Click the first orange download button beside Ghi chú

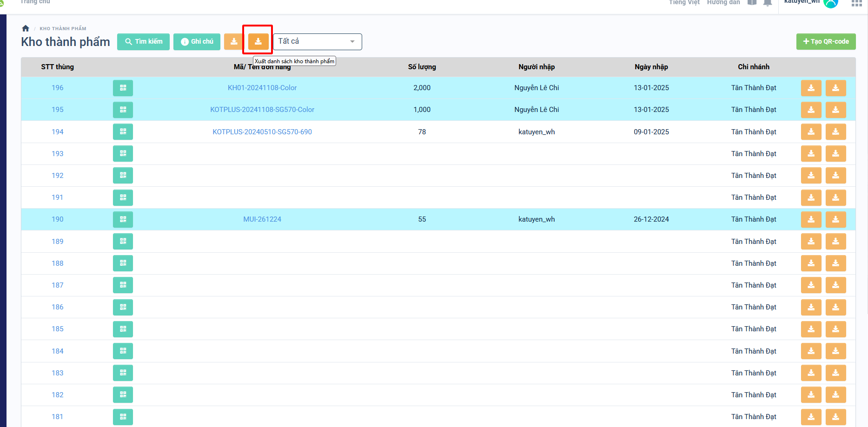234,42
